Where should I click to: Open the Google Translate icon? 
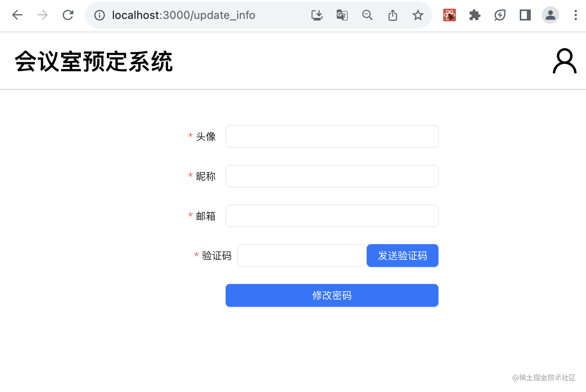coord(342,15)
